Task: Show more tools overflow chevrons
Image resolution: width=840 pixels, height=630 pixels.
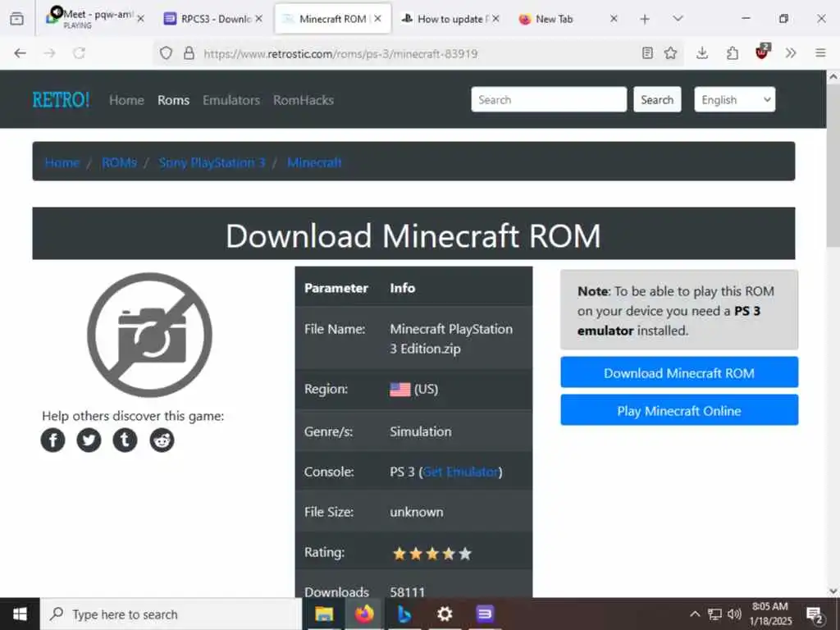Action: tap(791, 53)
